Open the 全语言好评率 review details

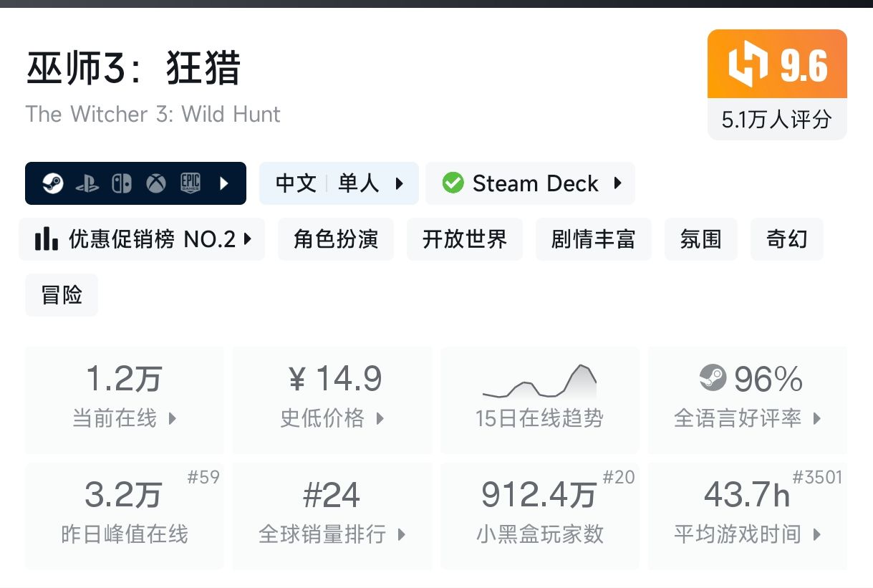817,418
